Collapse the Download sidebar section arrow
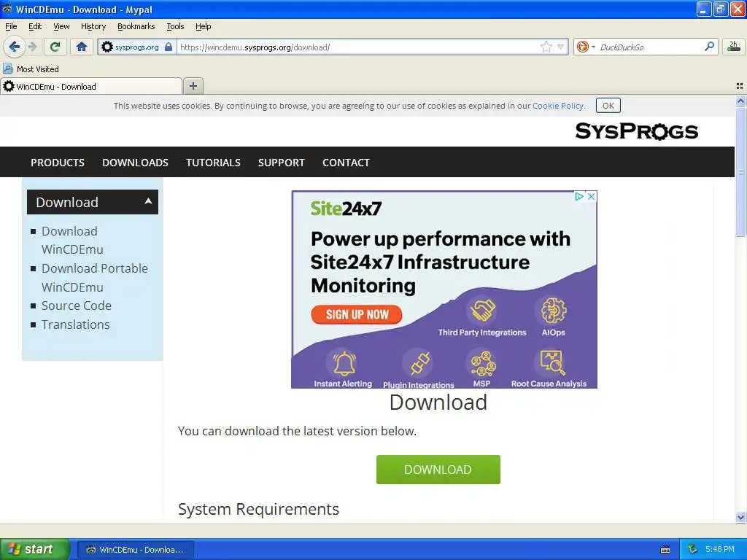747x560 pixels. tap(149, 201)
